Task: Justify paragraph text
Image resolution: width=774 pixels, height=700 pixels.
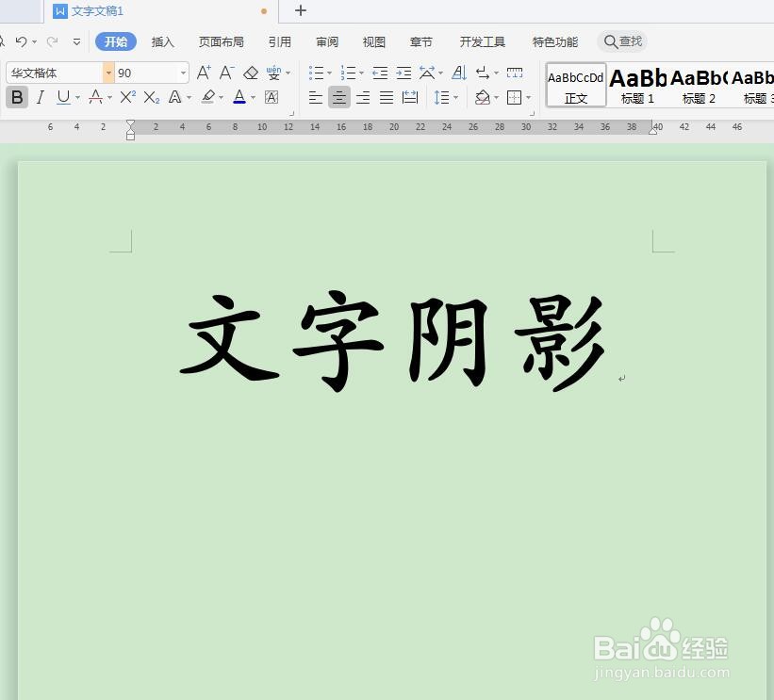Action: 387,97
